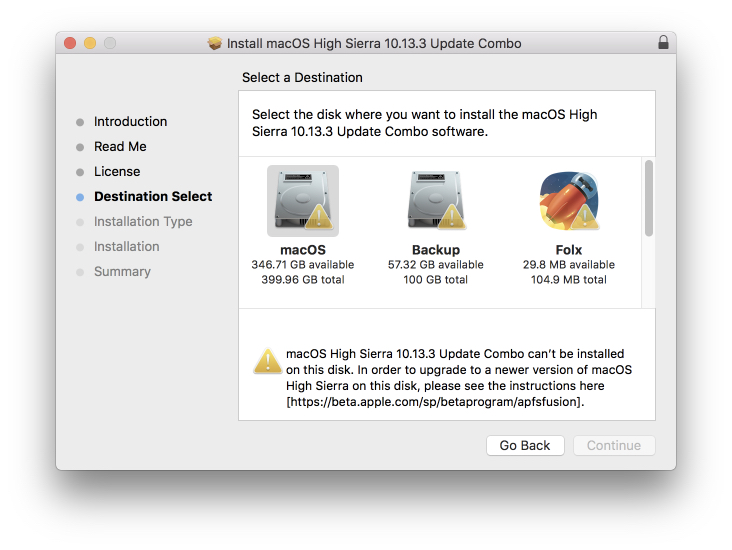Screen dimensions: 732x550
Task: Click the '57.32 GB available' text
Action: [x=436, y=265]
